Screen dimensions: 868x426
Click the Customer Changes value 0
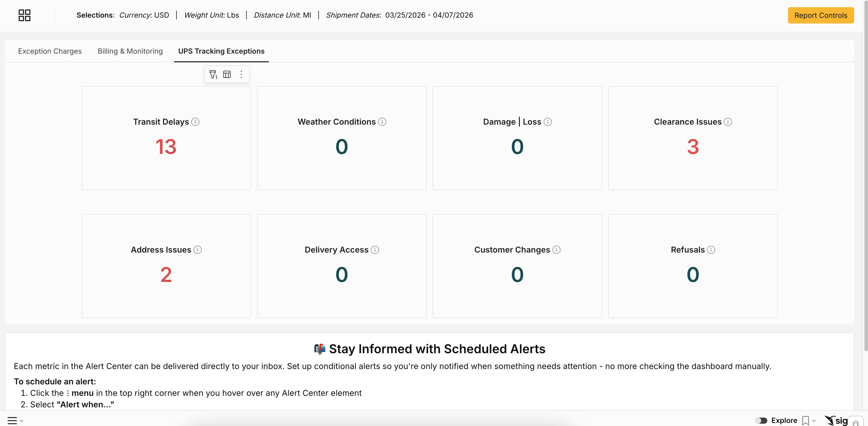point(517,275)
